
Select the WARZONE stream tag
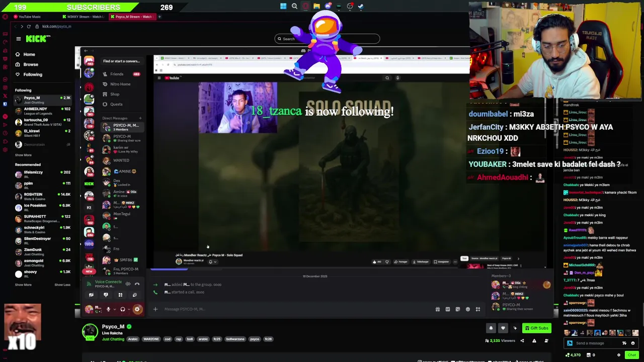point(151,339)
